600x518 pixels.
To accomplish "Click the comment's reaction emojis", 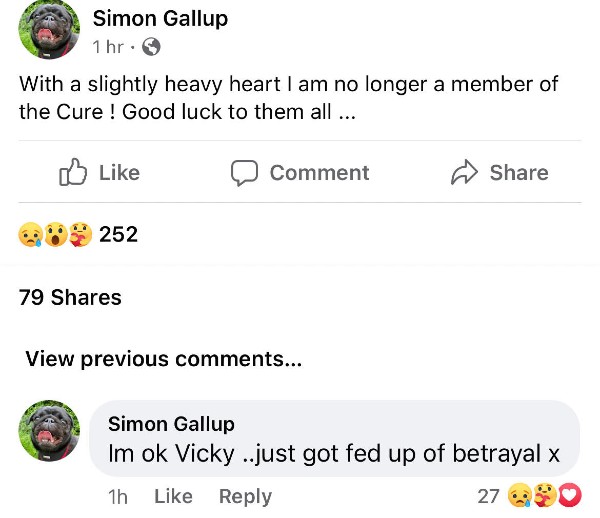I will (544, 495).
